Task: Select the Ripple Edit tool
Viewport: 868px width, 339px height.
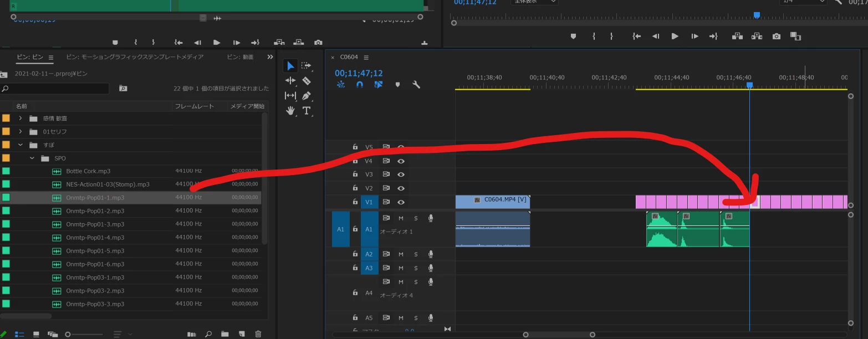Action: point(290,81)
